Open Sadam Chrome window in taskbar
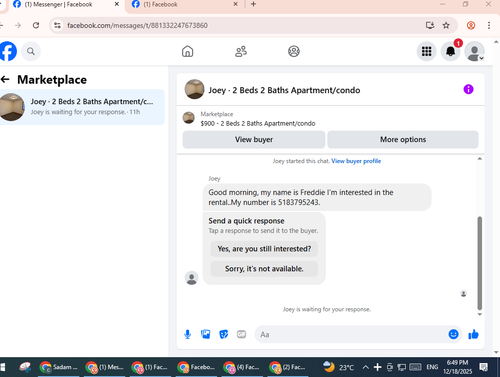500x377 pixels. point(59,367)
